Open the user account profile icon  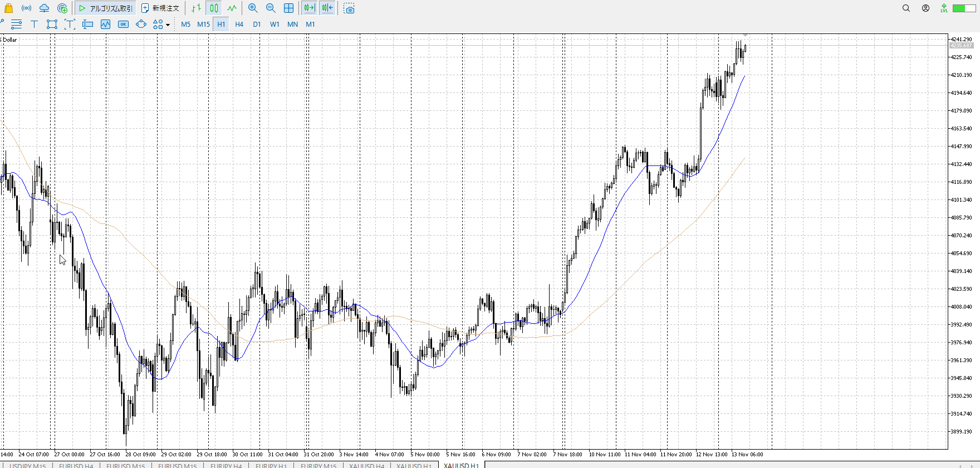925,8
